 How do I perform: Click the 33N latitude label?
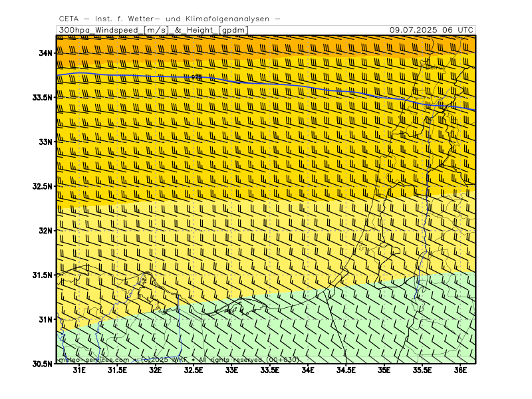[x=45, y=142]
